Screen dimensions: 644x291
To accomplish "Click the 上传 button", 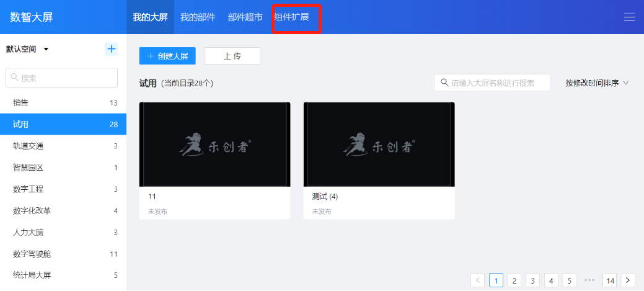I will pyautogui.click(x=232, y=56).
